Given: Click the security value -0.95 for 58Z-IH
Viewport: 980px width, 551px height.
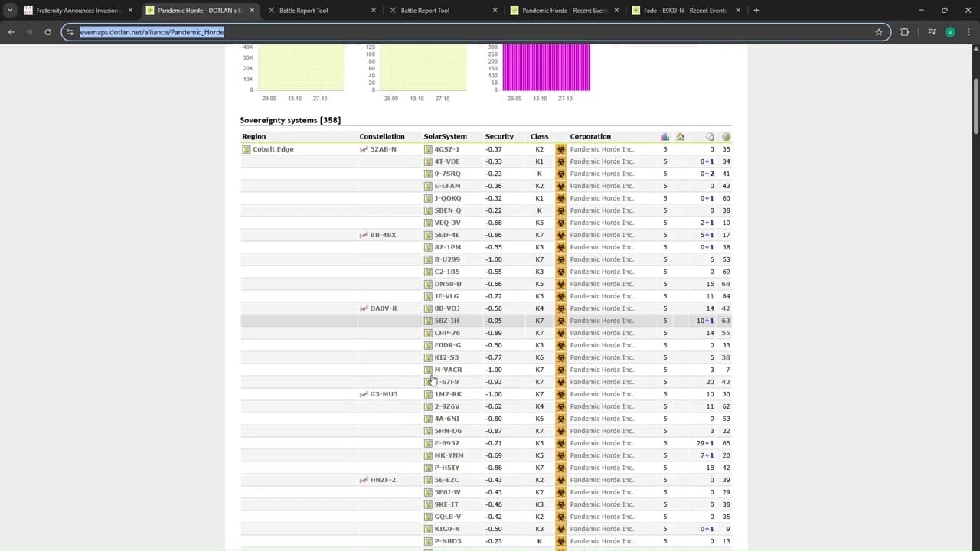Looking at the screenshot, I should point(494,321).
